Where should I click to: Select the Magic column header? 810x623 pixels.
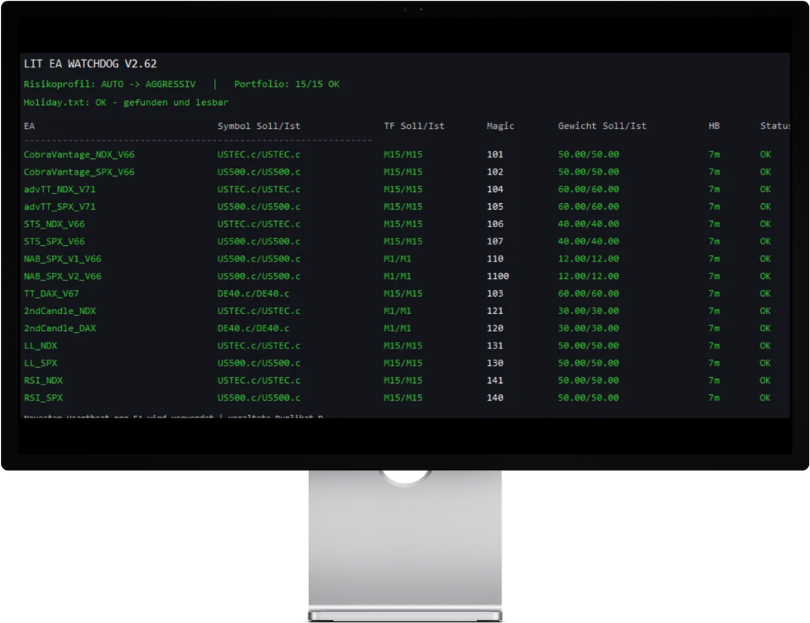pos(500,126)
